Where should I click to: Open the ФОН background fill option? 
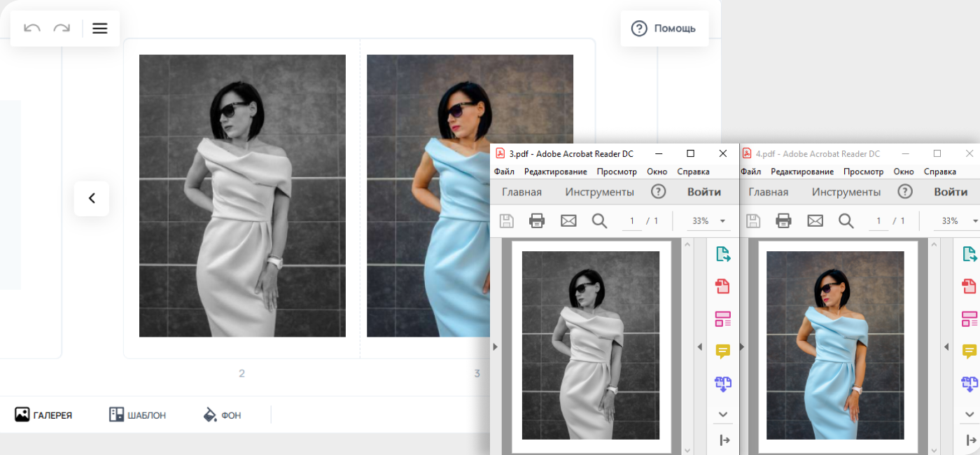pos(221,415)
